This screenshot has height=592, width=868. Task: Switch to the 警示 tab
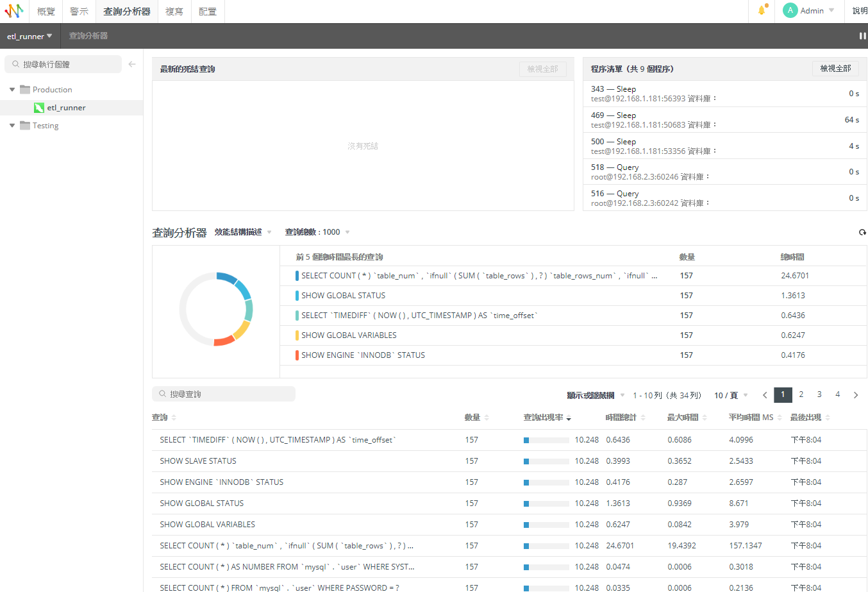pos(79,12)
